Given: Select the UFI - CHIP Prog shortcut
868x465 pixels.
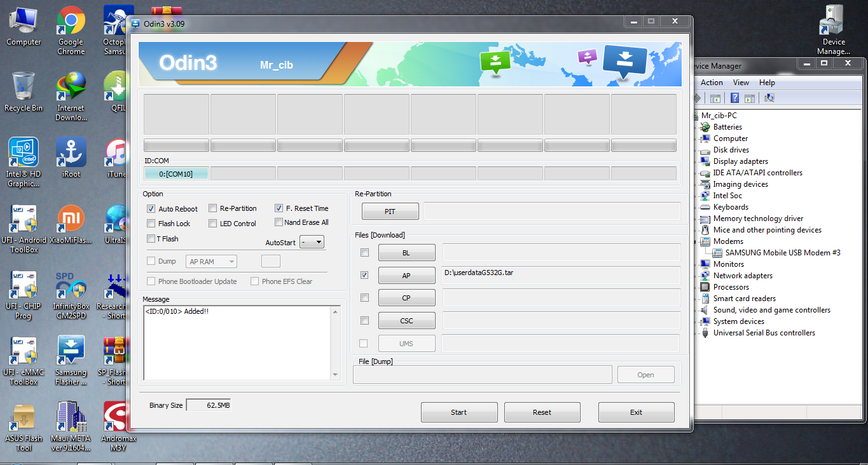Looking at the screenshot, I should pyautogui.click(x=24, y=295).
